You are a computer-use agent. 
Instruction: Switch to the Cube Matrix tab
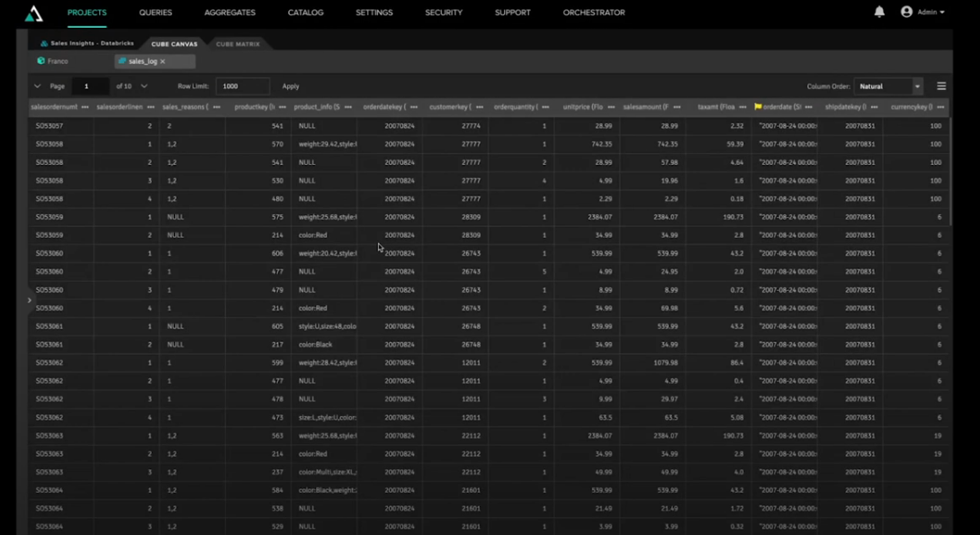[x=238, y=44]
